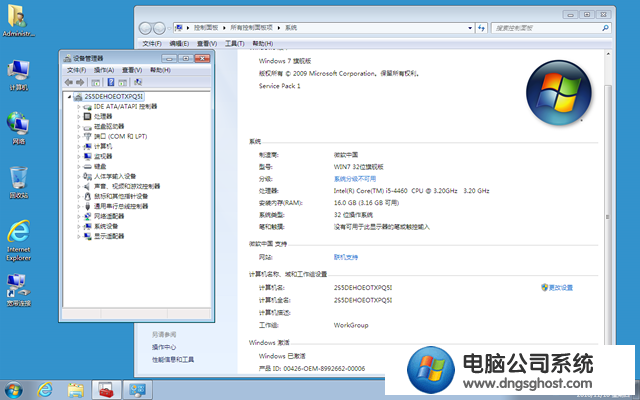640x400 pixels.
Task: Click the scan for hardware changes icon
Action: 138,82
